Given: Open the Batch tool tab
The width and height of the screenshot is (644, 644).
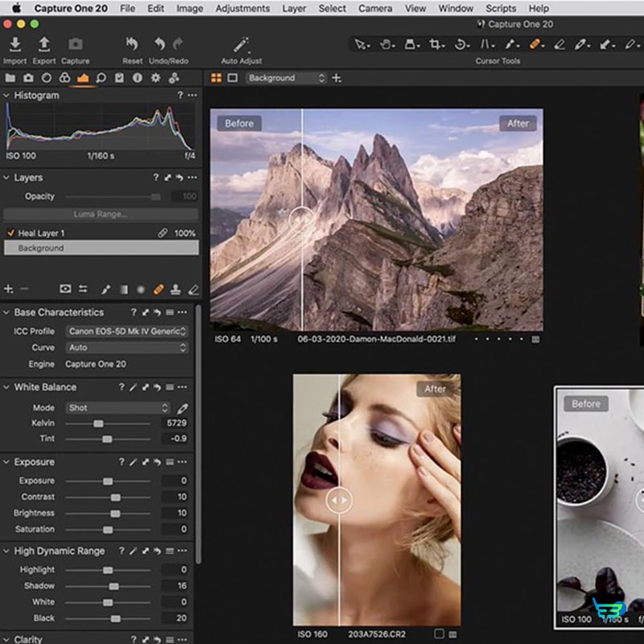Looking at the screenshot, I should pyautogui.click(x=174, y=78).
